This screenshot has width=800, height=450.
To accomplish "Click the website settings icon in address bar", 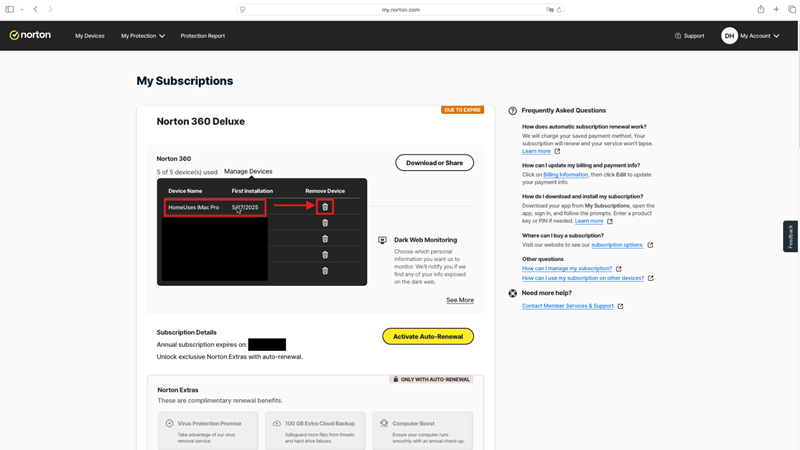I will tap(243, 10).
